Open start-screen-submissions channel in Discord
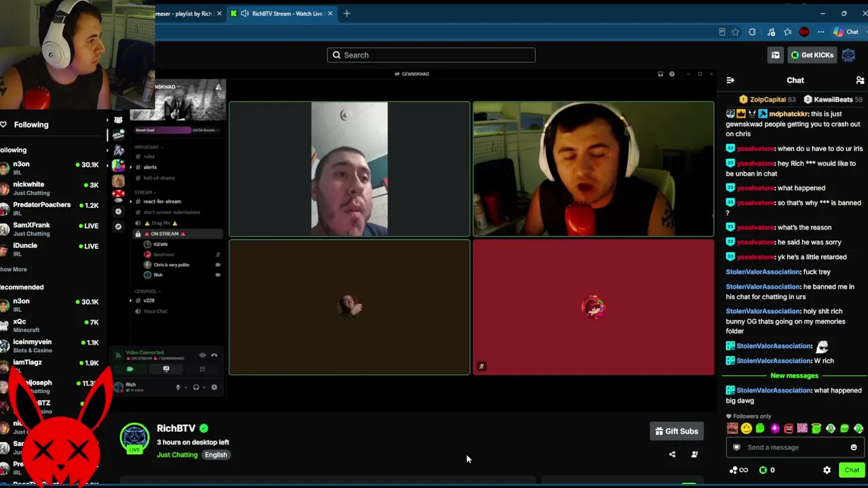This screenshot has height=488, width=868. (176, 212)
